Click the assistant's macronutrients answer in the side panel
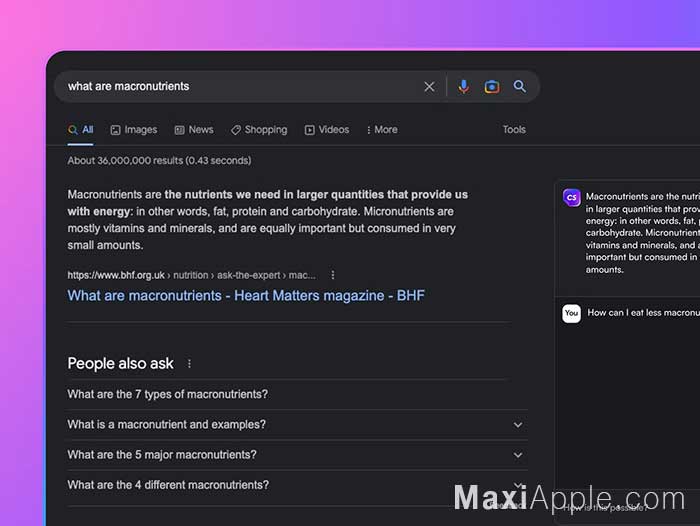 643,233
